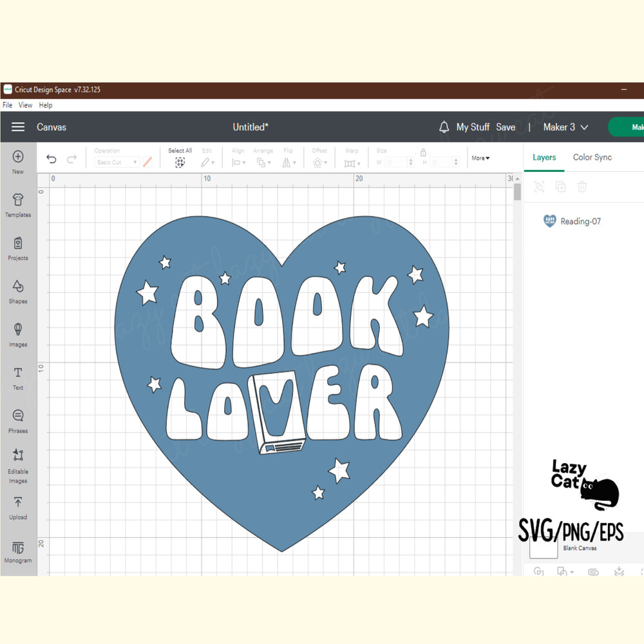Open the Basic Cut operation dropdown

(117, 162)
